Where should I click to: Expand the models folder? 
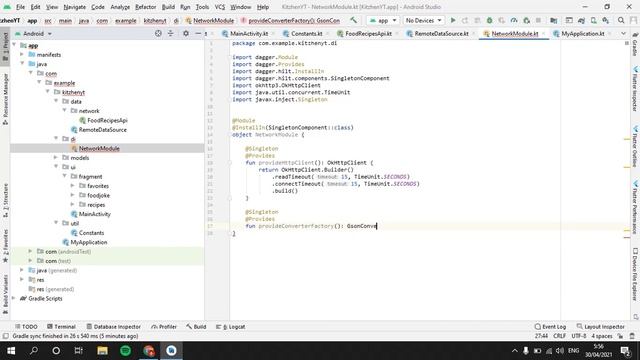point(56,157)
